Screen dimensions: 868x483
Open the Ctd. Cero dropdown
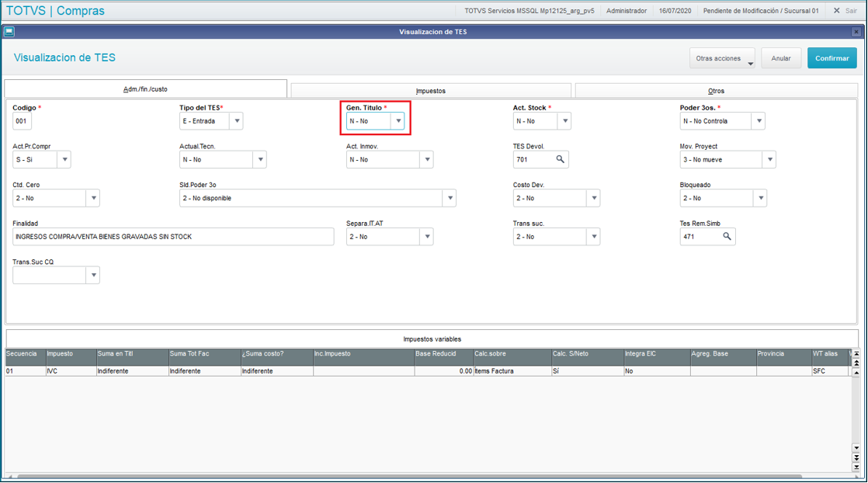(x=93, y=198)
